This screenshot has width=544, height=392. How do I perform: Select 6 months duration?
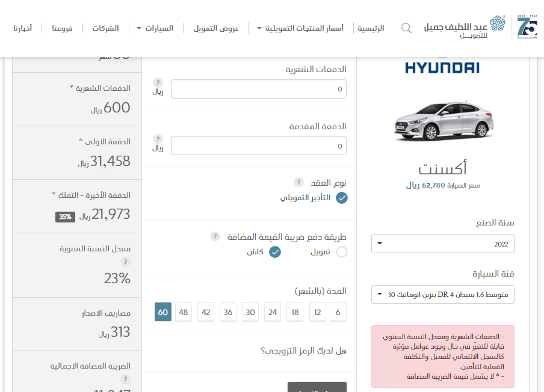coord(338,312)
